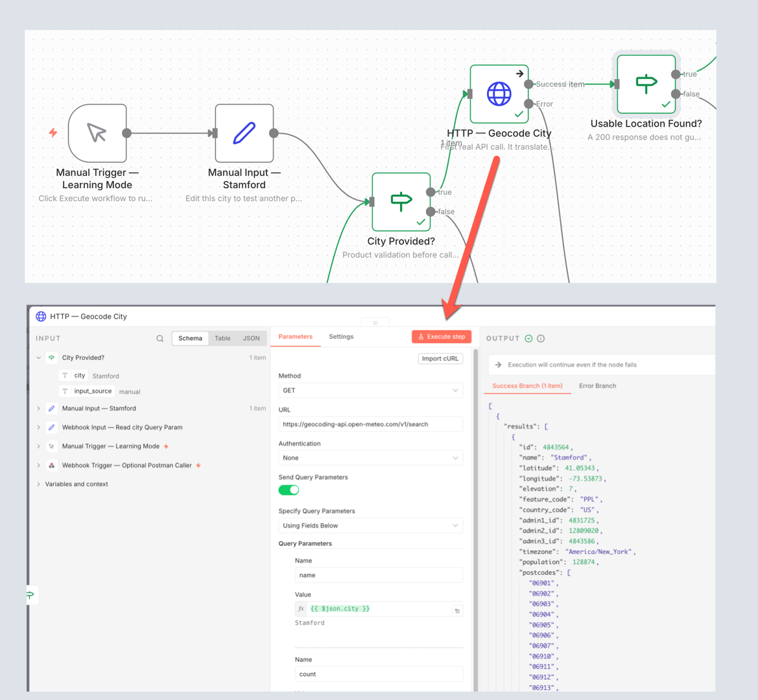758x700 pixels.
Task: Click the "Stamford" name value in output JSON
Action: pyautogui.click(x=569, y=457)
